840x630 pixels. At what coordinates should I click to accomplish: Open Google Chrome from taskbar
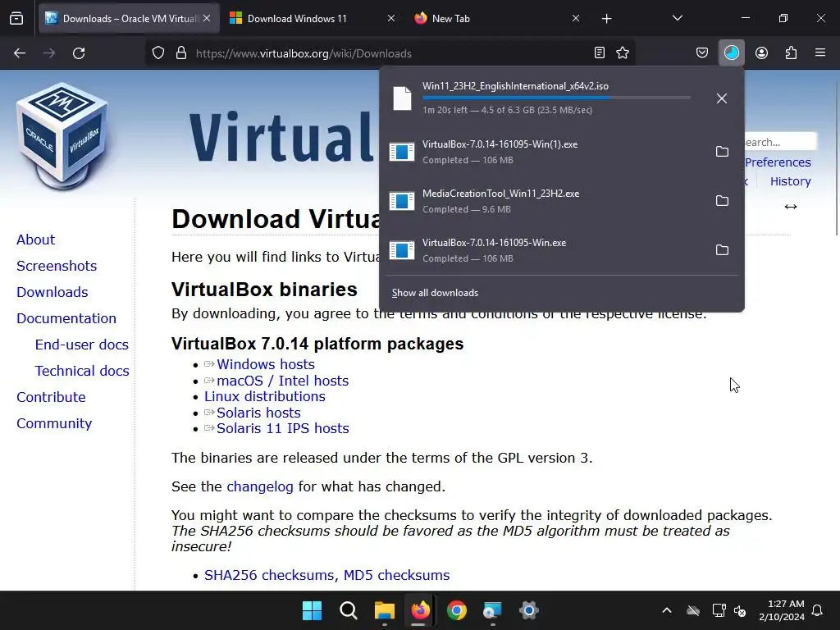point(456,610)
